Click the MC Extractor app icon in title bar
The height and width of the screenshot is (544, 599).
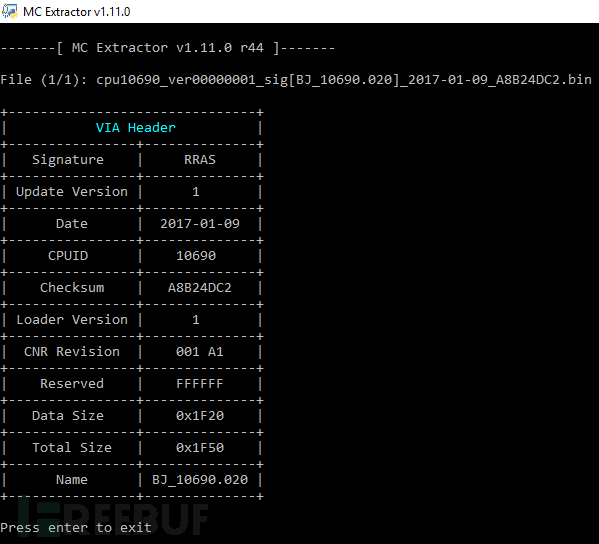point(10,11)
